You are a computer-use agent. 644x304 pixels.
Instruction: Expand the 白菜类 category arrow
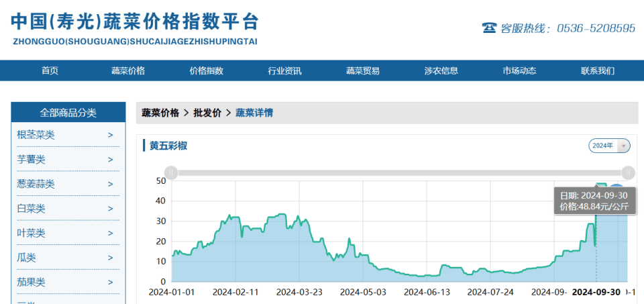111,209
